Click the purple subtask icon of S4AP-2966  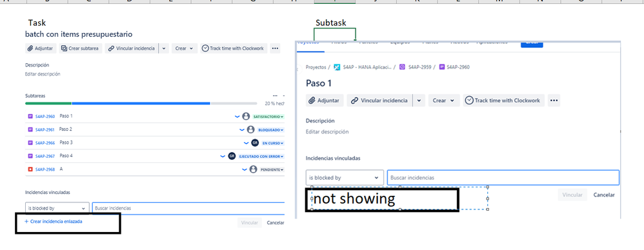point(30,142)
